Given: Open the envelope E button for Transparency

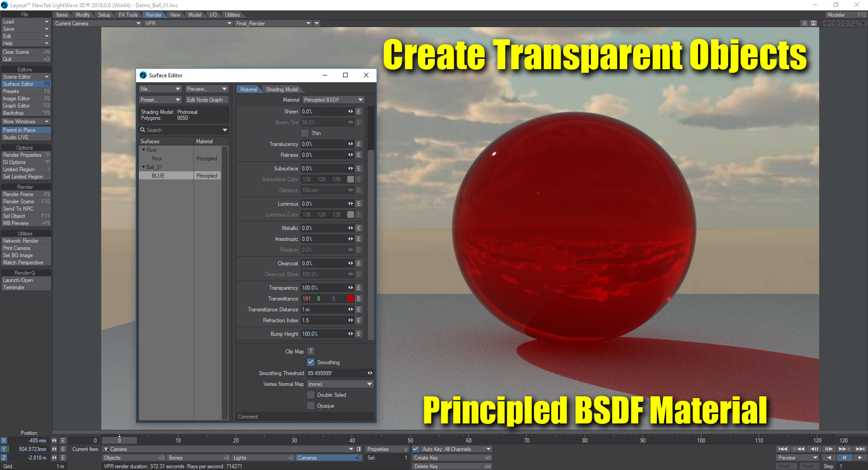Looking at the screenshot, I should pyautogui.click(x=359, y=288).
